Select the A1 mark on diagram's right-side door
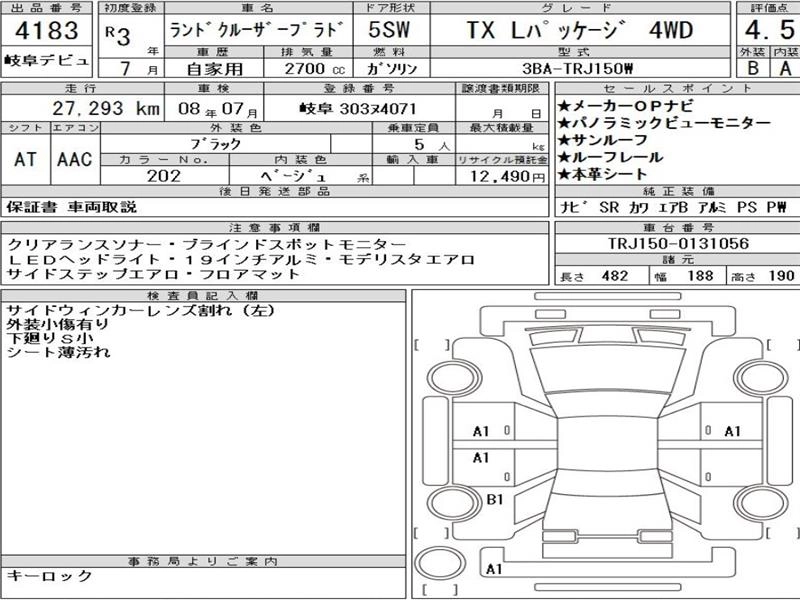Image resolution: width=800 pixels, height=600 pixels. point(732,432)
